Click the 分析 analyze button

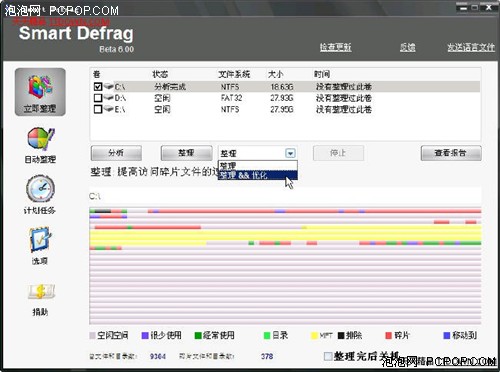116,153
